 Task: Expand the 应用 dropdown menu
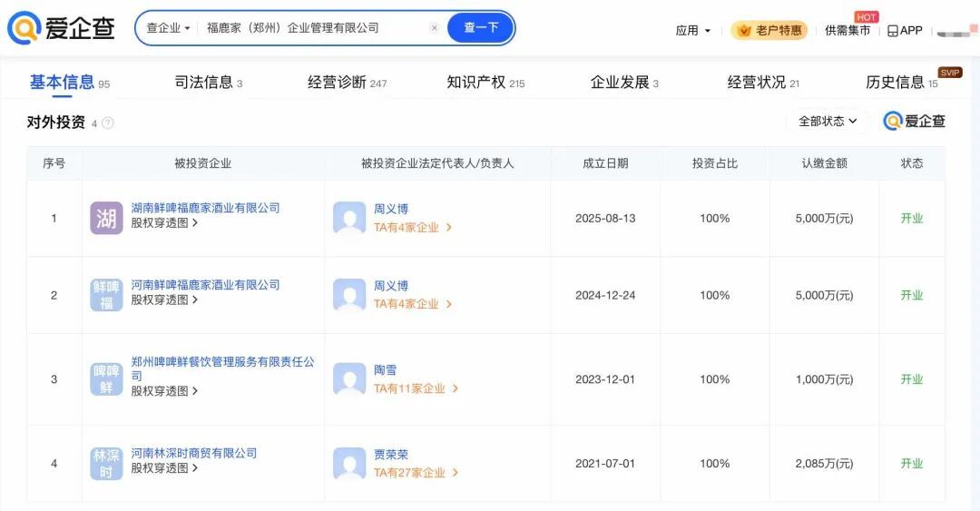693,30
